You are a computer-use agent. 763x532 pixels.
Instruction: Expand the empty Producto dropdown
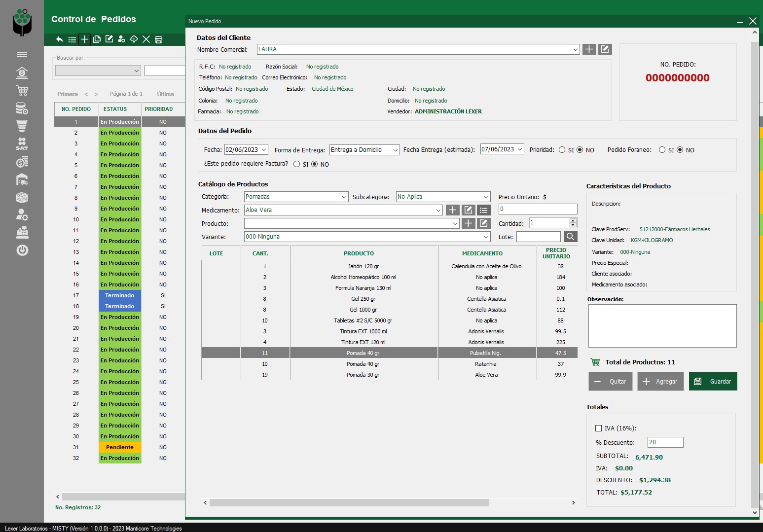pos(455,223)
